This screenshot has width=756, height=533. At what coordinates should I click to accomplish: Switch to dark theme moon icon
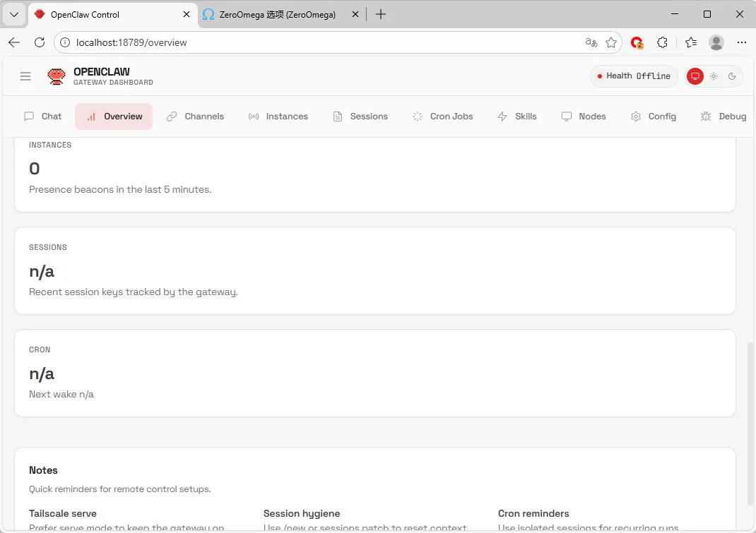click(732, 76)
